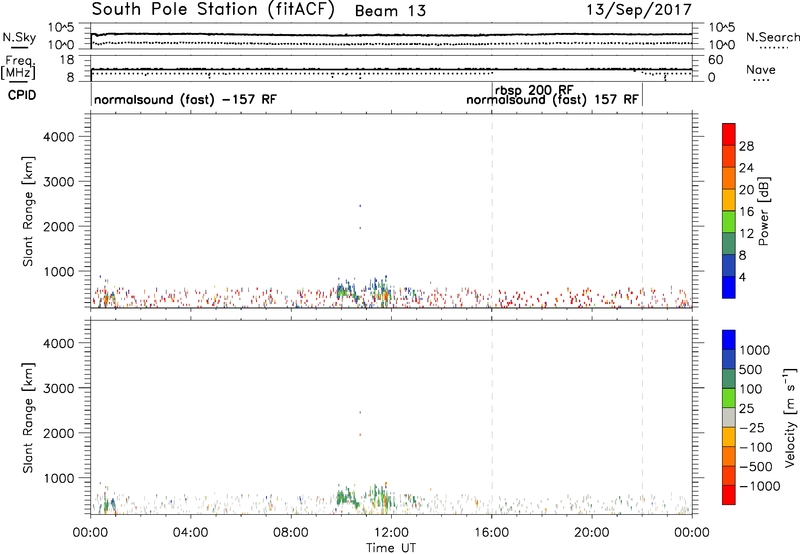
Task: Select the 'normalsound (fast) -157 RF' annotation
Action: click(185, 99)
